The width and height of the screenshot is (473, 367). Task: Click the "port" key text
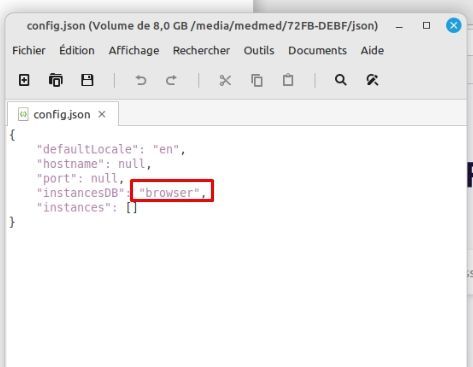(57, 179)
